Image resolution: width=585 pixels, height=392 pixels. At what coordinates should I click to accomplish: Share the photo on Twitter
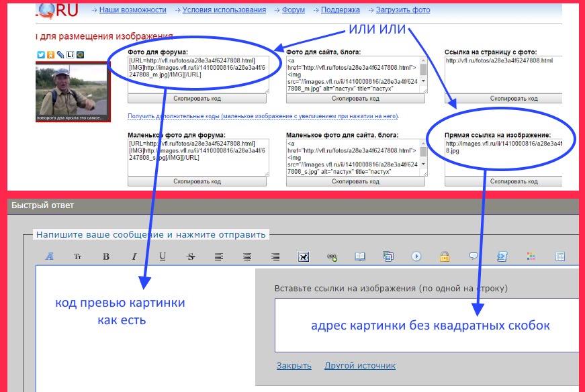coord(41,55)
